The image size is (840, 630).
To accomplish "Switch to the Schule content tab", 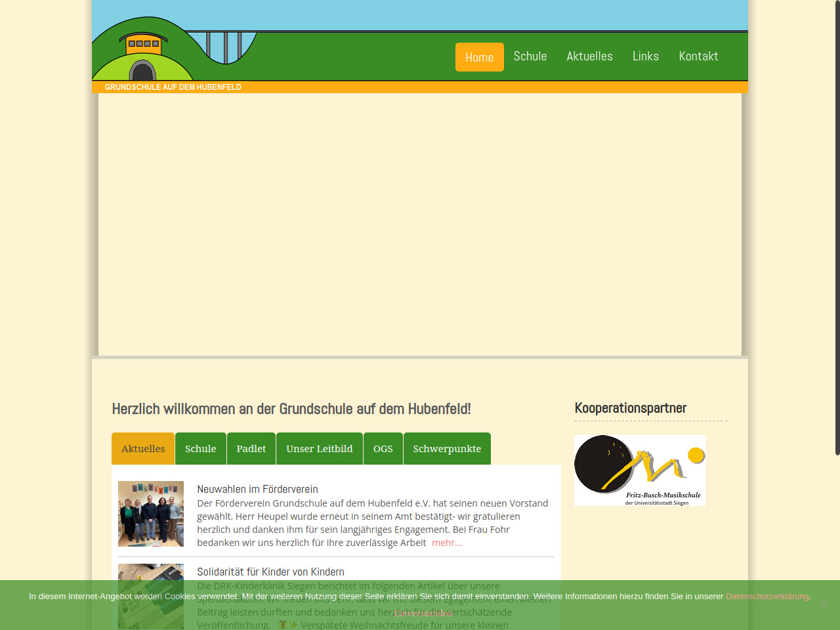I will [x=200, y=449].
